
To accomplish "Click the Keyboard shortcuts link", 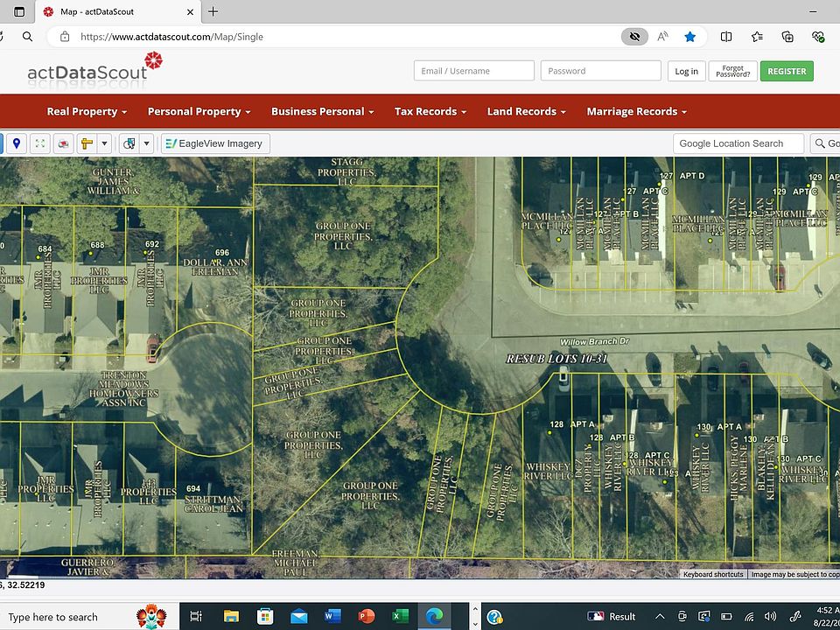I will (x=713, y=574).
